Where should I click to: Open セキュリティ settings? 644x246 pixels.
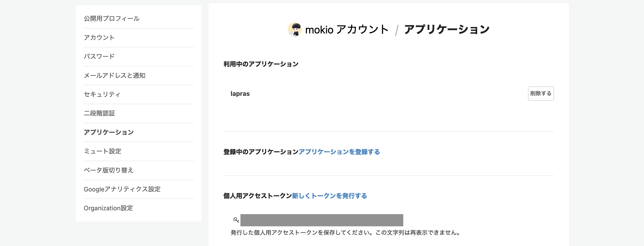point(102,94)
